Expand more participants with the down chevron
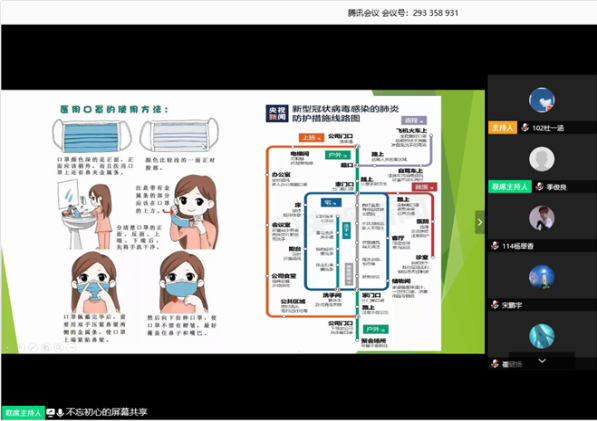The image size is (597, 421). tap(542, 360)
